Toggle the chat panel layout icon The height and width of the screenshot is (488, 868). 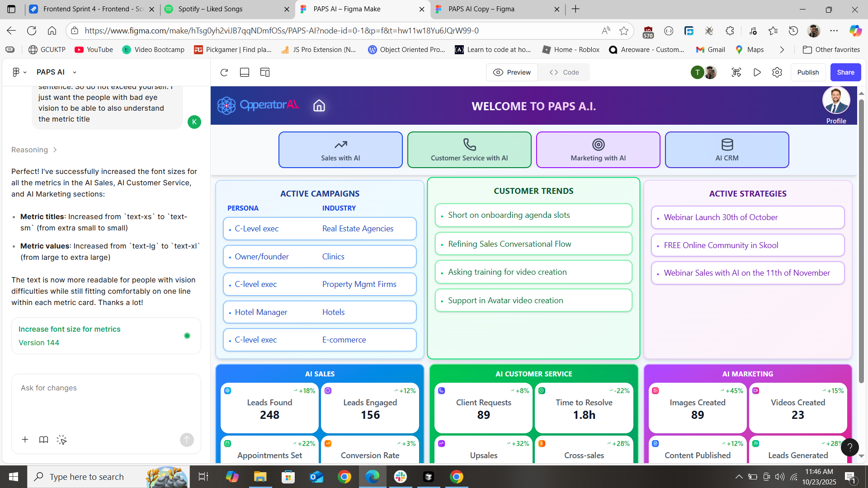(x=245, y=72)
